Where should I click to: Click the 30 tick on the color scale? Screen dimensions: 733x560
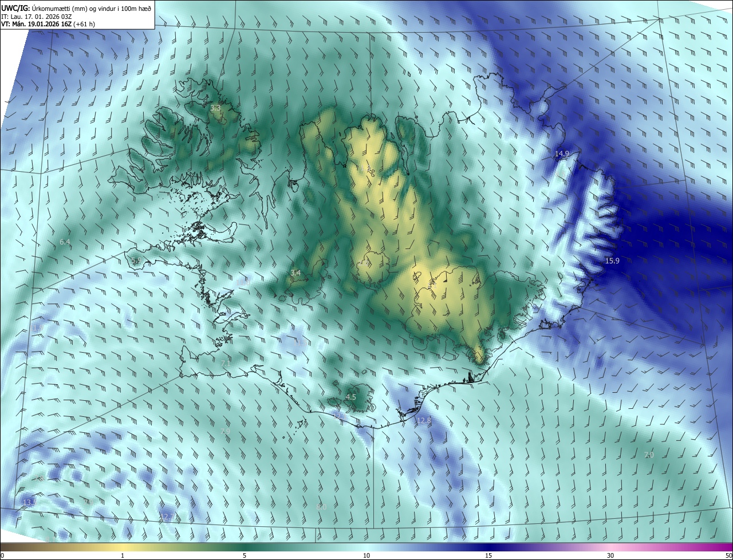(610, 555)
